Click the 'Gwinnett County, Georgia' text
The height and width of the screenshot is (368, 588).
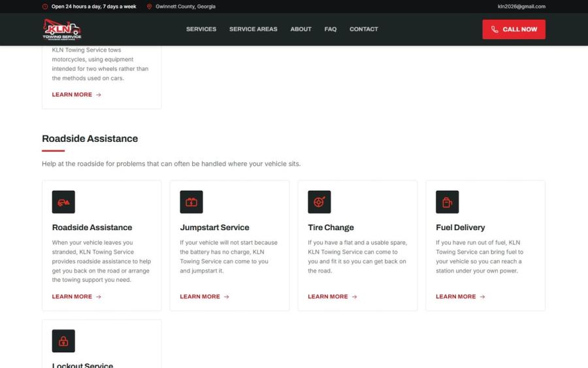pyautogui.click(x=186, y=7)
